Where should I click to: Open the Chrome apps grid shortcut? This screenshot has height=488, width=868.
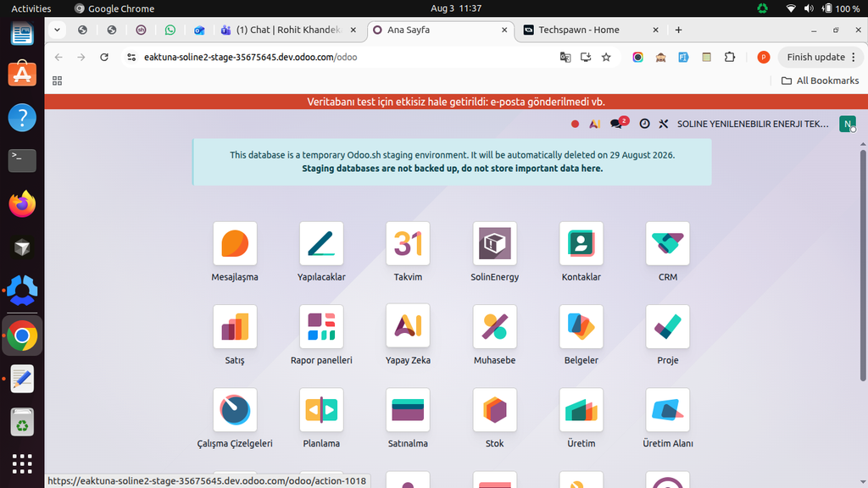point(57,80)
